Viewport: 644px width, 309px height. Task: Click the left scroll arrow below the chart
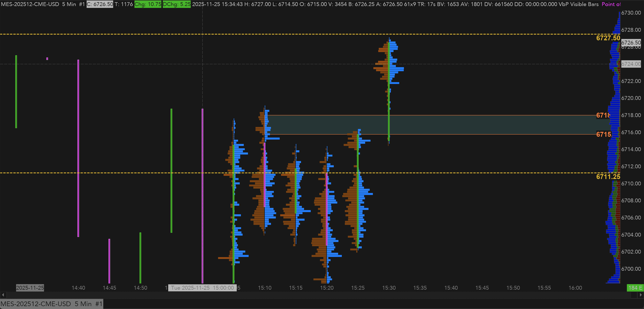tap(3, 295)
